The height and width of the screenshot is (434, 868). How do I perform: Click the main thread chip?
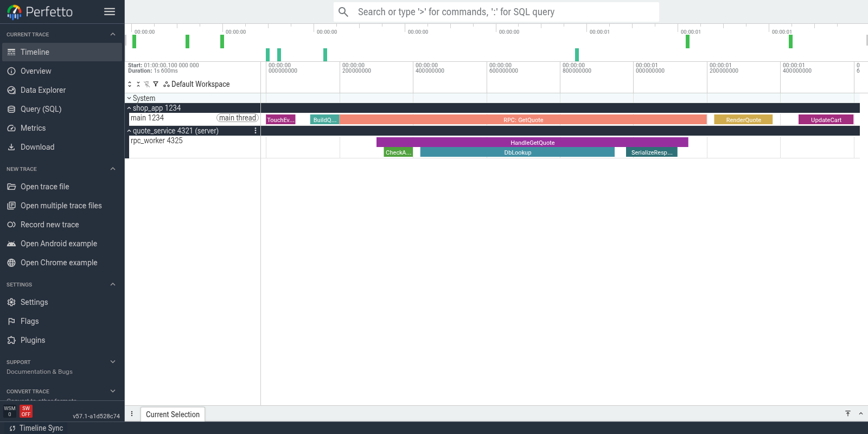pyautogui.click(x=238, y=118)
